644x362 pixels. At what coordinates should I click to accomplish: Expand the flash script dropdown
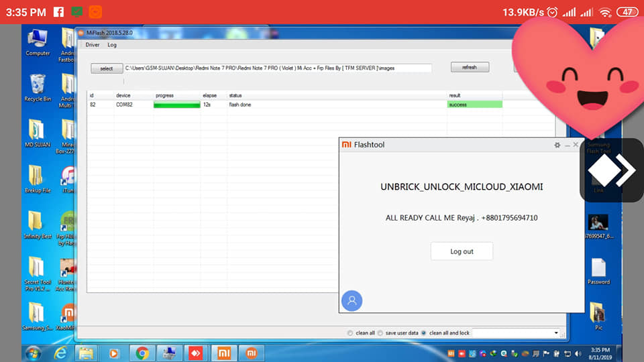pos(556,333)
